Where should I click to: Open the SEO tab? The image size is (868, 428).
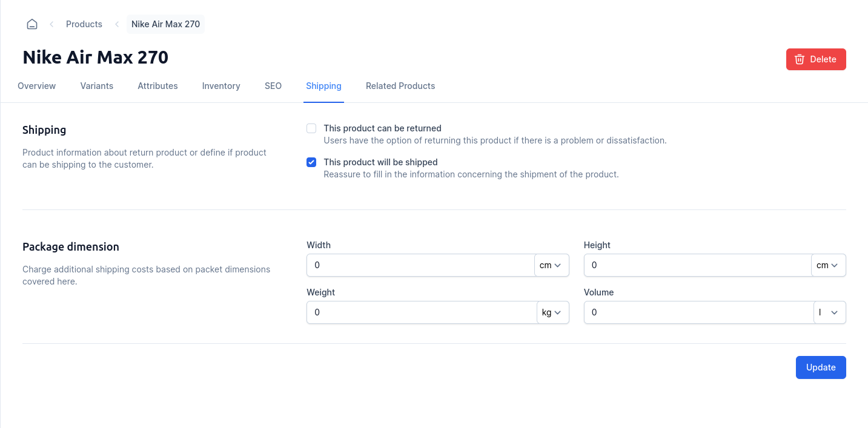(x=273, y=86)
